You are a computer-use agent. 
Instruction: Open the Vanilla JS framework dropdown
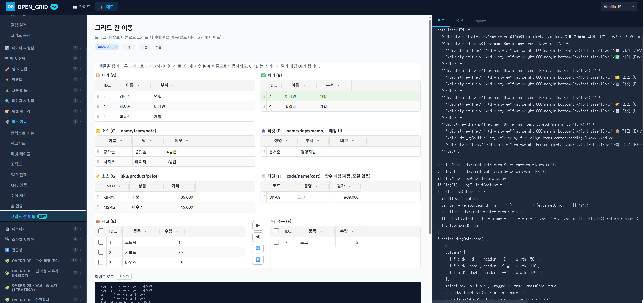tap(619, 7)
